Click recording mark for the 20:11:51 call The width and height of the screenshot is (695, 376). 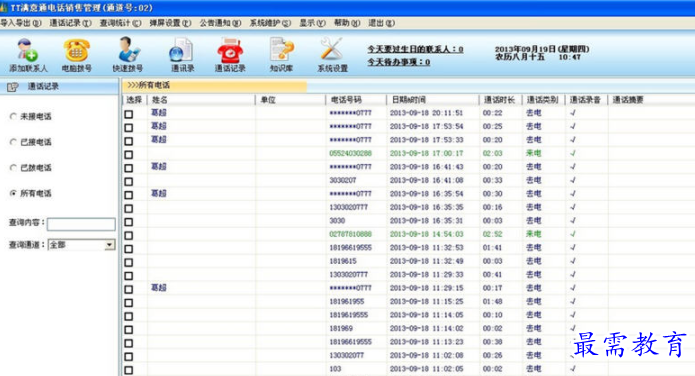pos(573,113)
